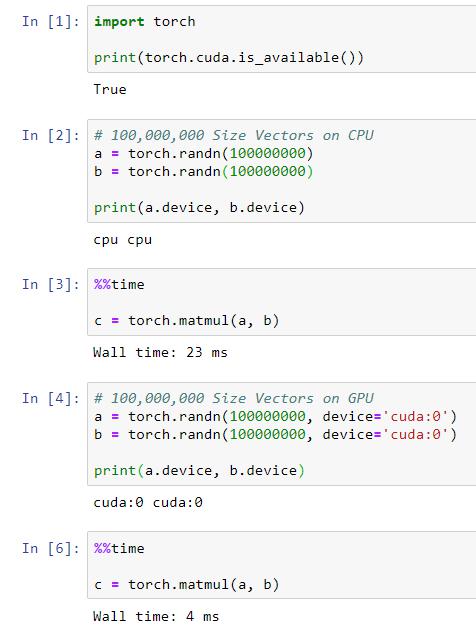
Task: Click the cuda:0 cuda:0 output text
Action: click(x=148, y=502)
